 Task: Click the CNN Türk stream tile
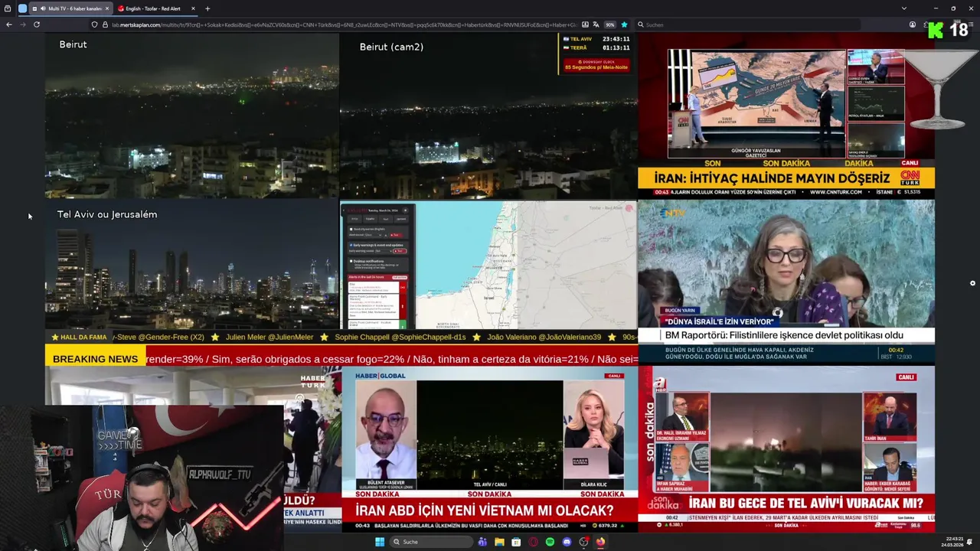[786, 116]
